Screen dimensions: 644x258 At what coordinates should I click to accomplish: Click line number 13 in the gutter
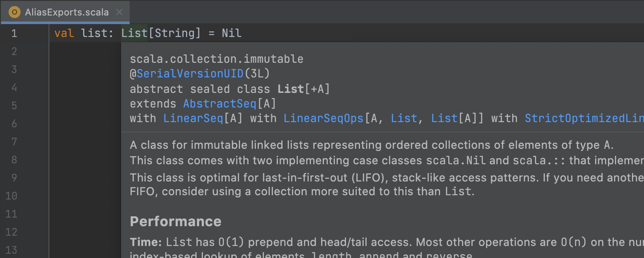pos(11,250)
